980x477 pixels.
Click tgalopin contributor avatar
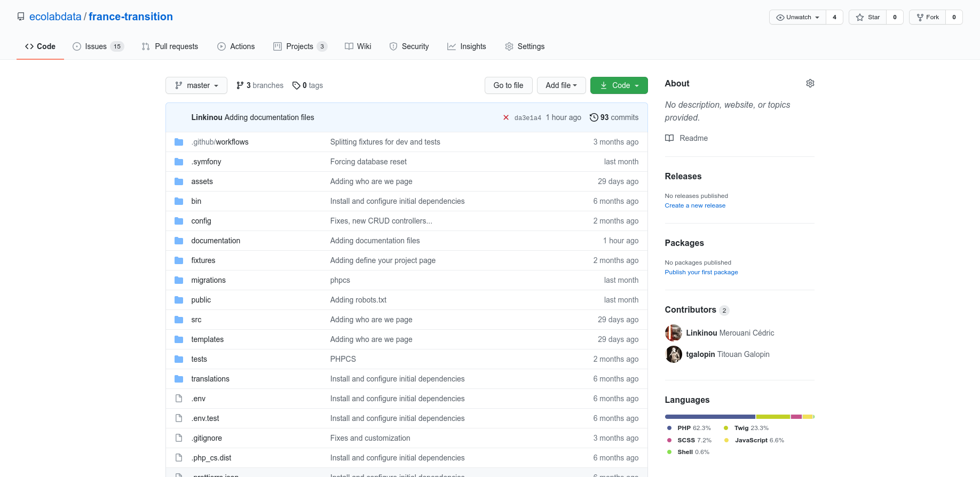coord(674,354)
